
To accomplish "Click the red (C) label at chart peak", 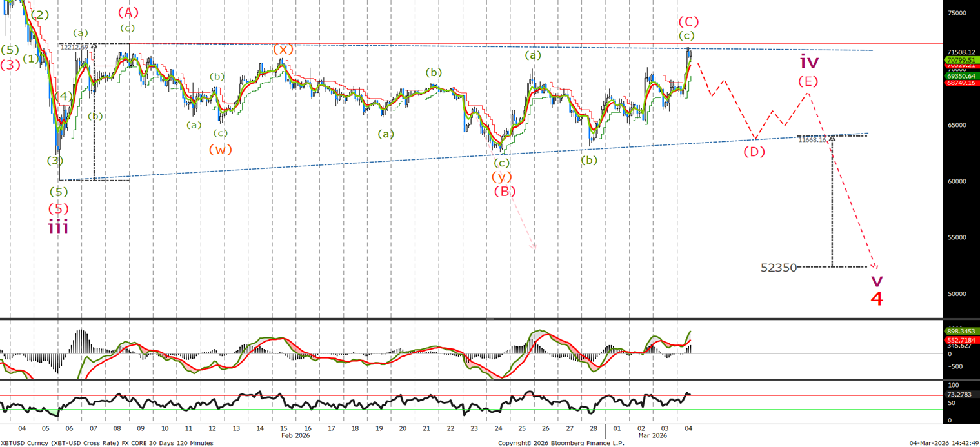I will point(688,21).
